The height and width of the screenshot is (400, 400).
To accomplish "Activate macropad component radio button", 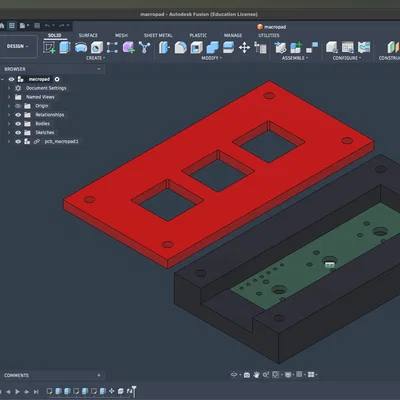I will [57, 79].
